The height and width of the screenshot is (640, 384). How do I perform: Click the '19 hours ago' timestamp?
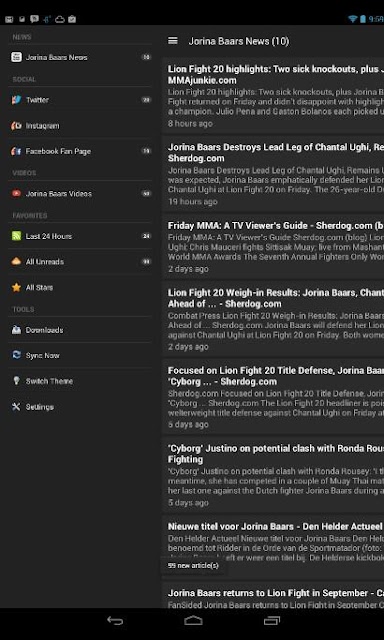193,201
